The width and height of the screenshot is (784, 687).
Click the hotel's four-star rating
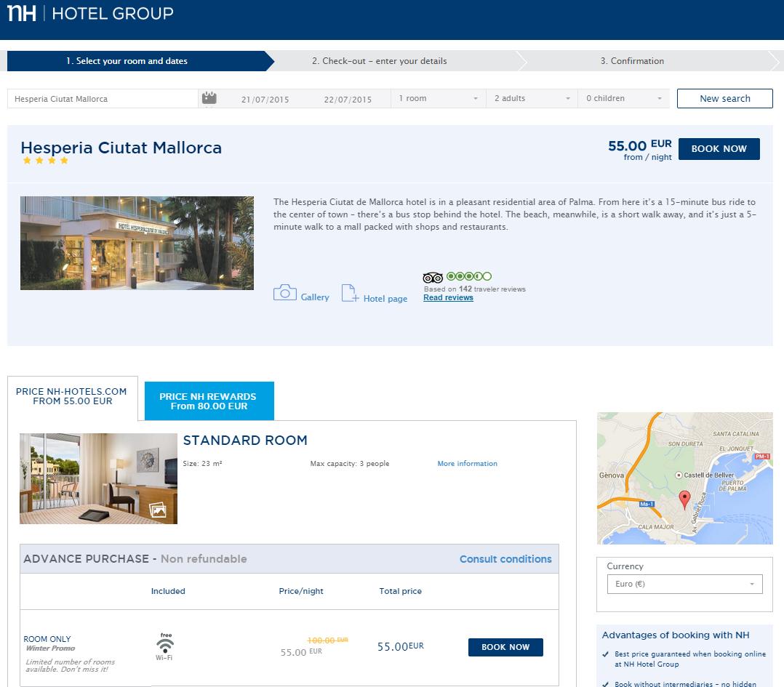pyautogui.click(x=46, y=161)
